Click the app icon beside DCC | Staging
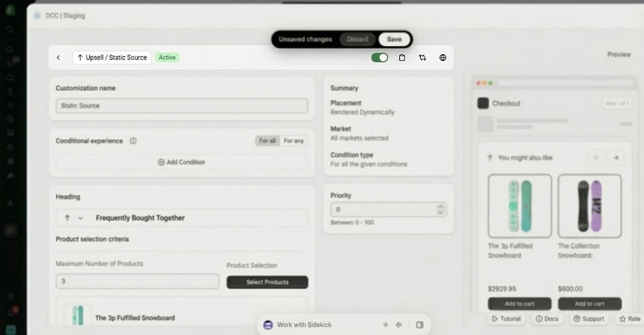The width and height of the screenshot is (644, 335). (37, 16)
